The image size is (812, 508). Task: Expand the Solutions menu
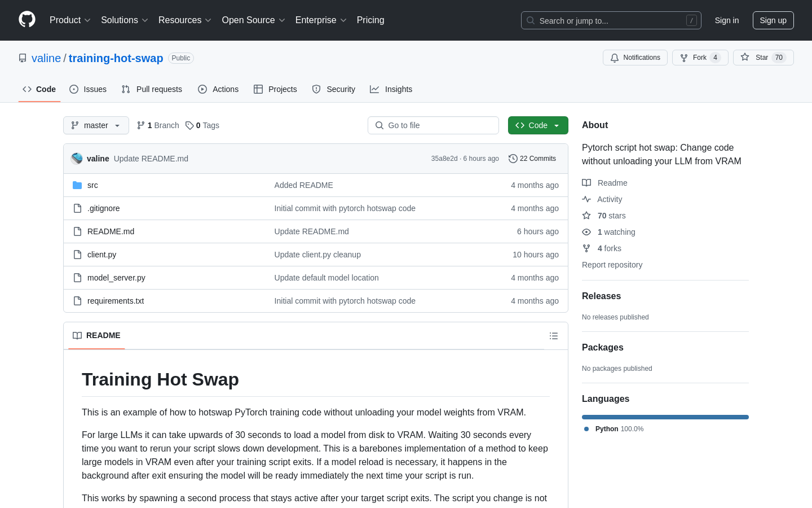[125, 20]
